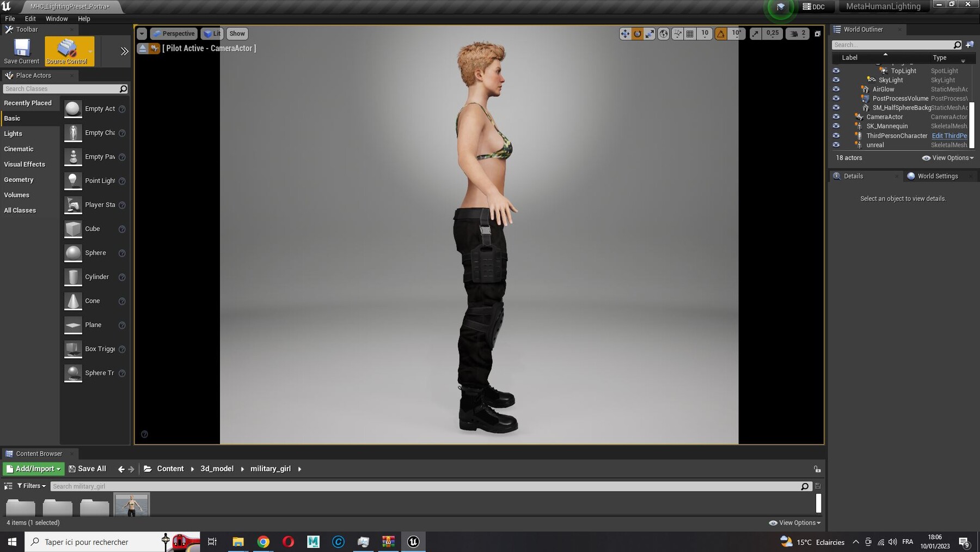
Task: Toggle visibility of TopLight actor
Action: (836, 71)
